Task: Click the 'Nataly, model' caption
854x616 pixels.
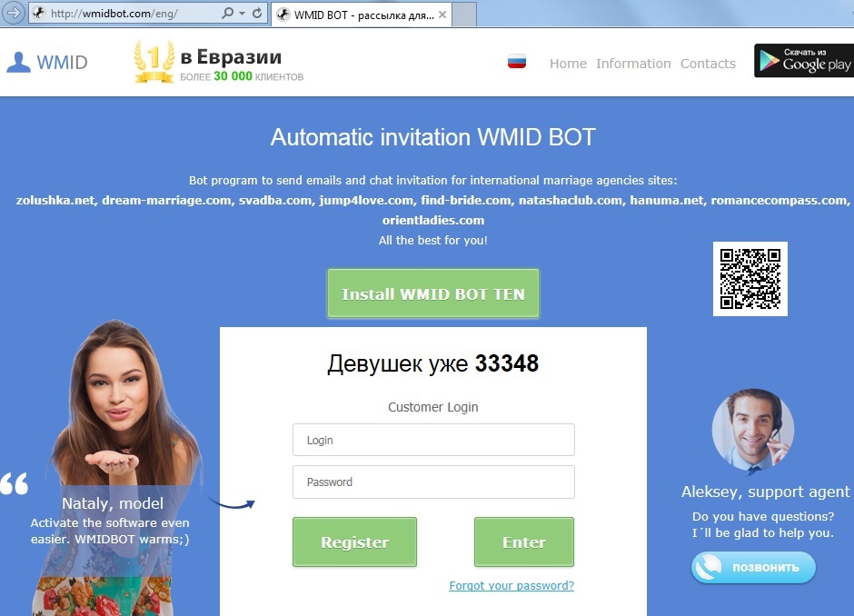Action: (x=113, y=503)
